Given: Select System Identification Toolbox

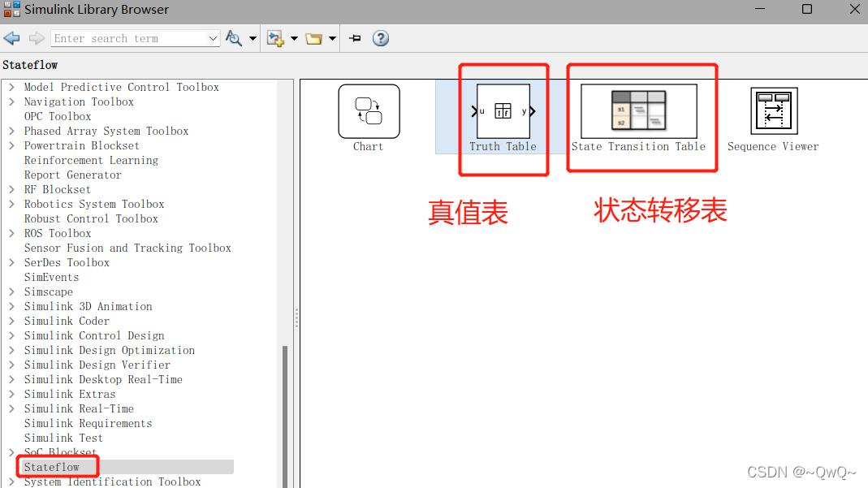Looking at the screenshot, I should click(x=112, y=482).
